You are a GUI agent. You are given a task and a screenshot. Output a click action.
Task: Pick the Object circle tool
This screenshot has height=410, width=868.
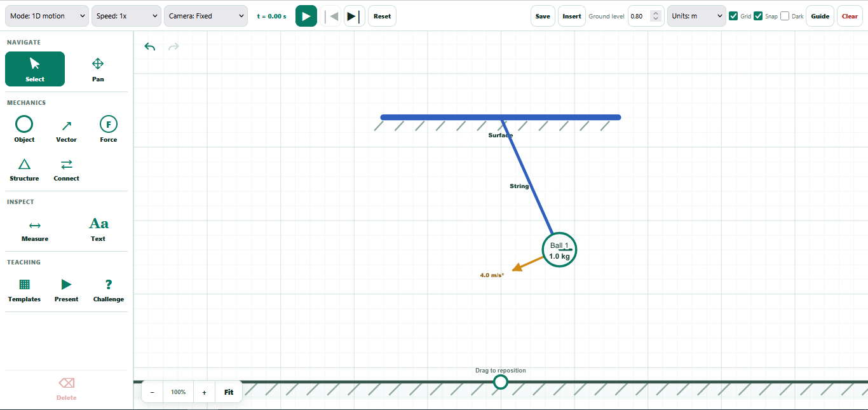24,129
